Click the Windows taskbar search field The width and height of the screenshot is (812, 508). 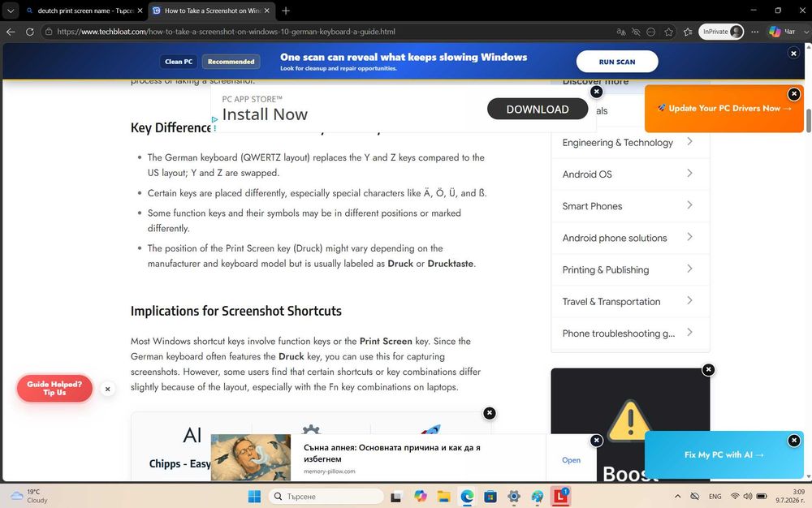click(x=326, y=497)
